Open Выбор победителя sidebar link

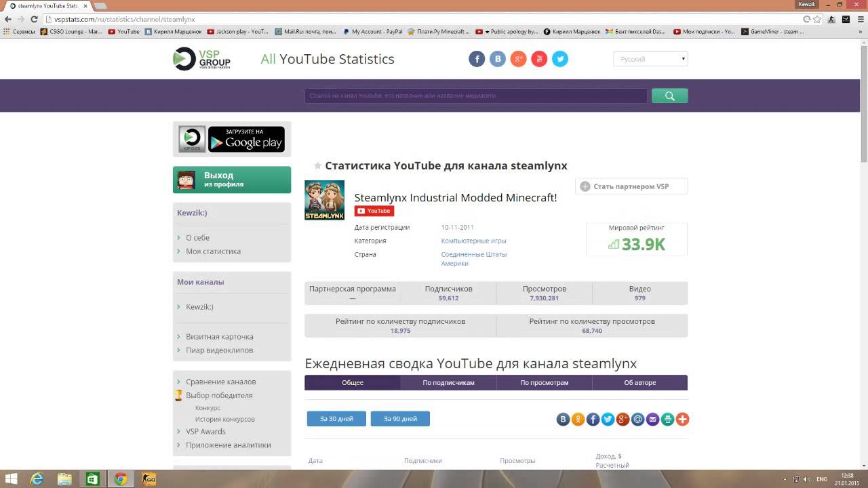pyautogui.click(x=219, y=395)
